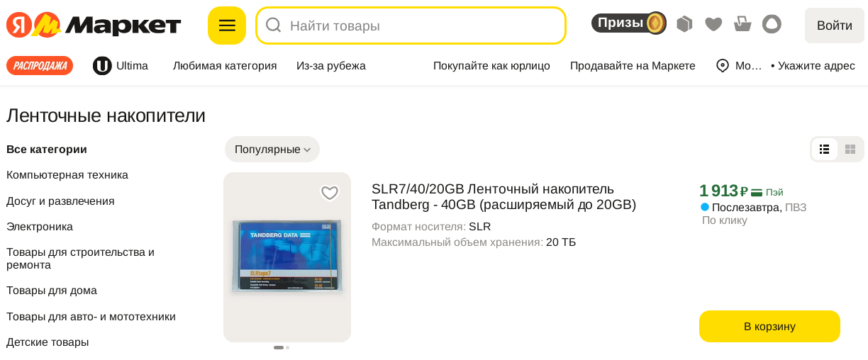Image resolution: width=868 pixels, height=360 pixels.
Task: Open favorites heart icon in header
Action: (x=713, y=25)
